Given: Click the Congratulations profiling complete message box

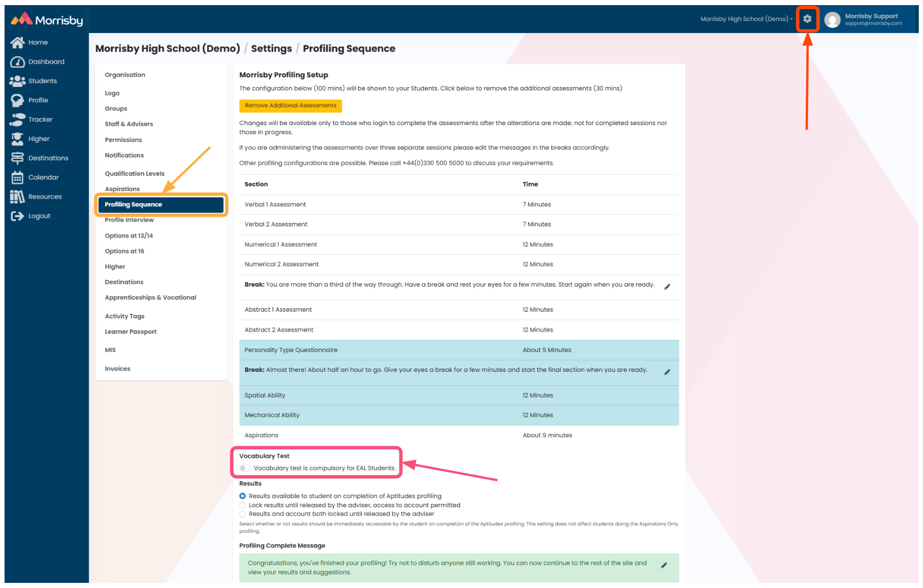Looking at the screenshot, I should [459, 568].
